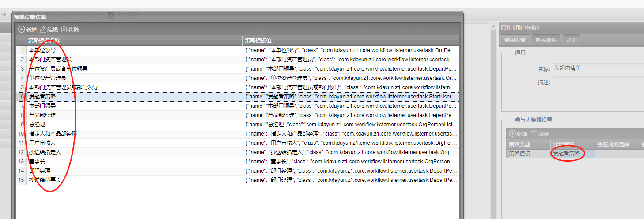Select the 发起者策略 row in the list
Image resolution: width=644 pixels, height=219 pixels.
coord(42,97)
